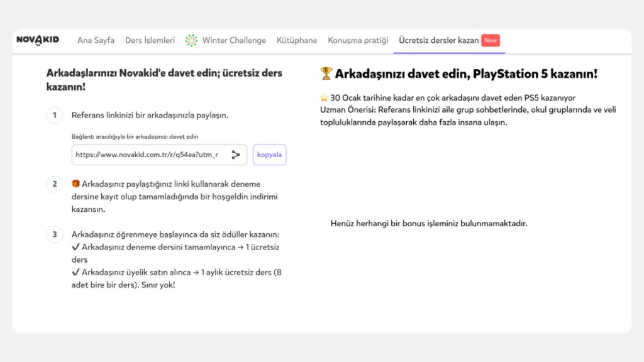Click the step 2 number circle

click(x=55, y=184)
